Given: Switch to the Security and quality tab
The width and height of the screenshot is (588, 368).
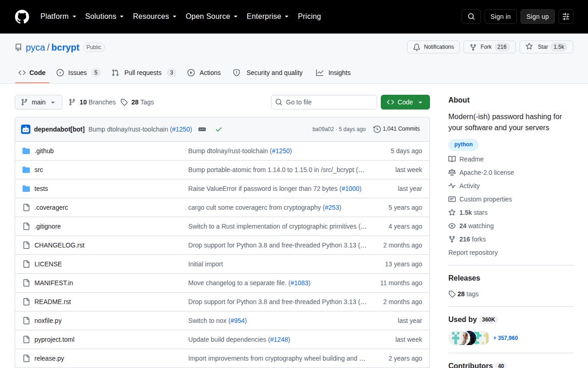Looking at the screenshot, I should point(268,73).
